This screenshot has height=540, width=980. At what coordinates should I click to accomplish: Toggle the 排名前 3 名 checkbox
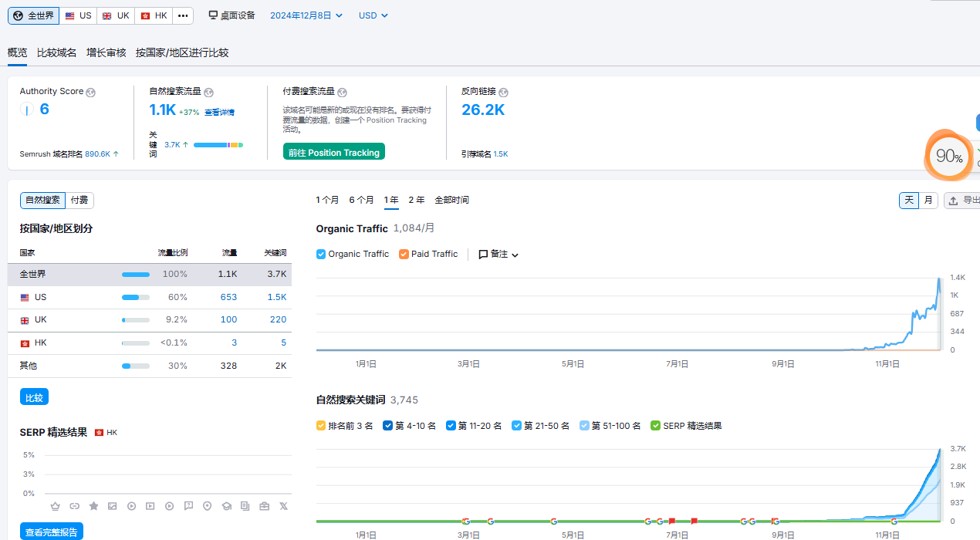coord(321,426)
